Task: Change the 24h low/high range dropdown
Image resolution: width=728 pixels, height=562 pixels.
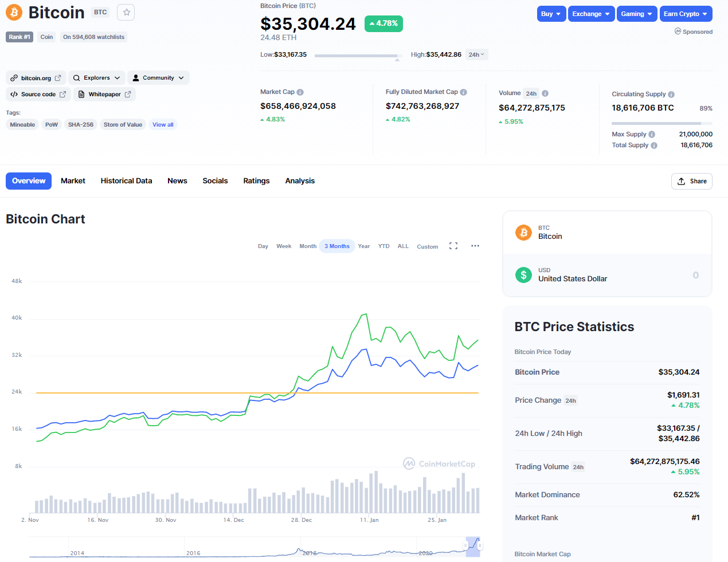Action: click(476, 54)
